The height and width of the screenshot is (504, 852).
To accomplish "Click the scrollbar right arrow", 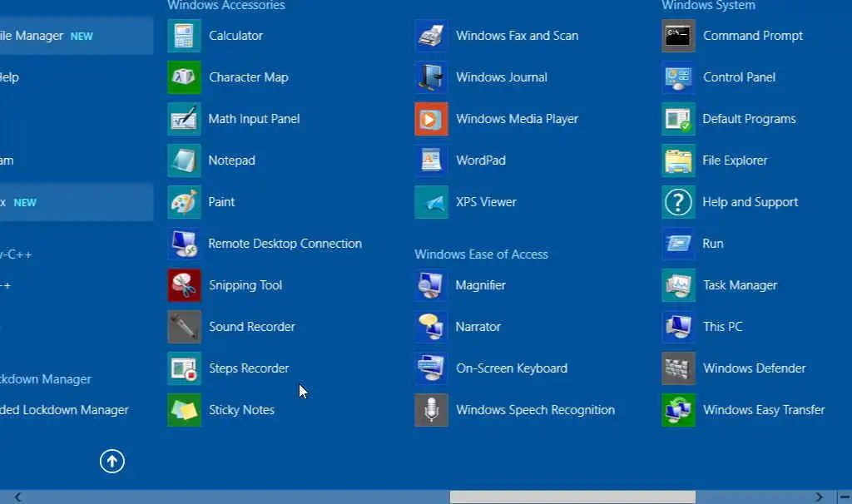I will tap(819, 497).
